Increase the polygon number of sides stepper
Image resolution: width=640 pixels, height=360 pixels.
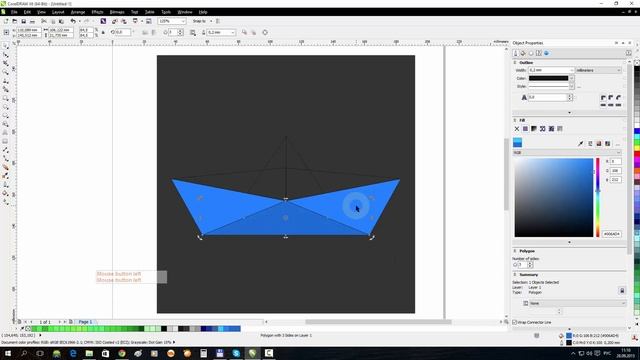pyautogui.click(x=530, y=263)
